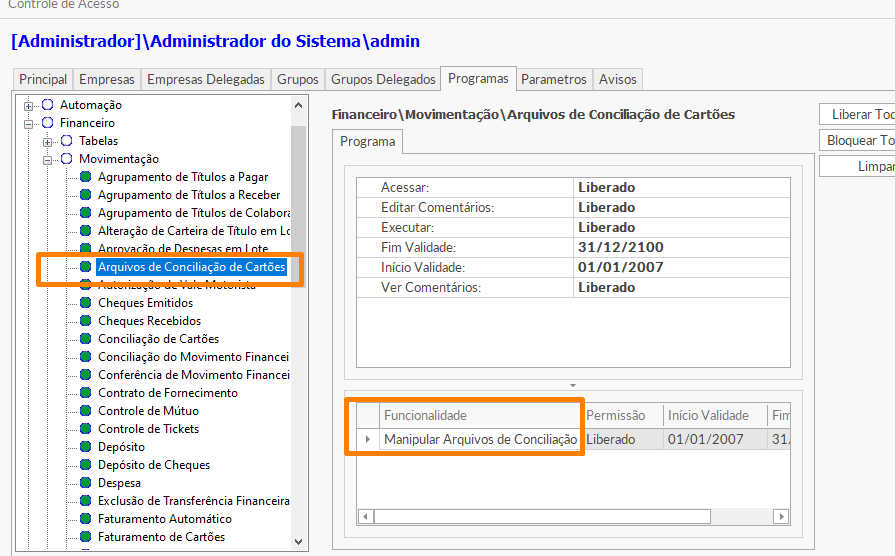Go to the Avisos tab

pyautogui.click(x=617, y=79)
